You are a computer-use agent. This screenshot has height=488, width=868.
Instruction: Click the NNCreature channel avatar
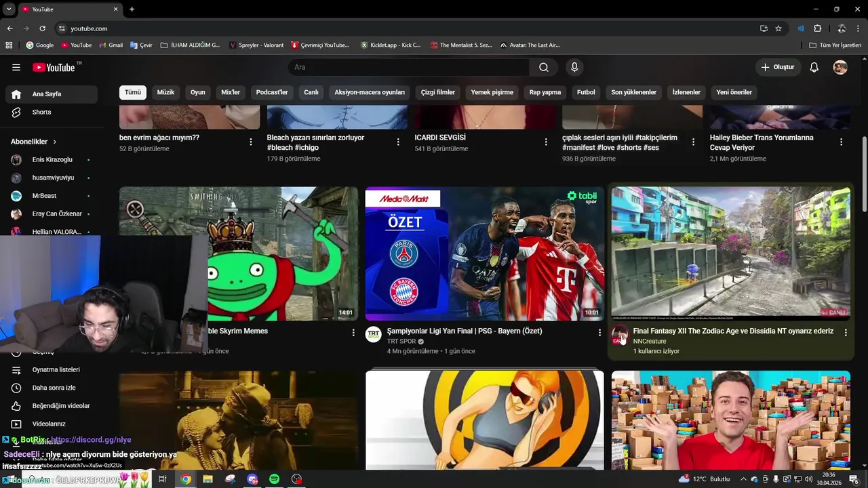(619, 335)
